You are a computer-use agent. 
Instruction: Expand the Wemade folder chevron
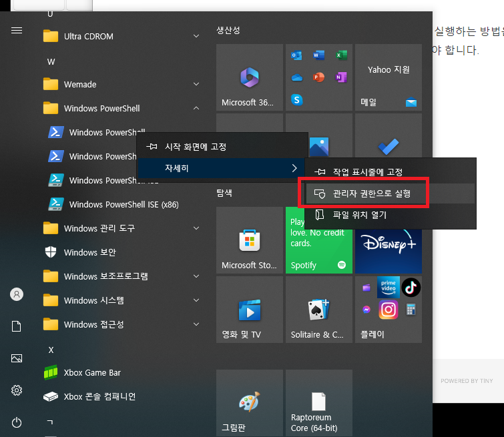pos(196,84)
